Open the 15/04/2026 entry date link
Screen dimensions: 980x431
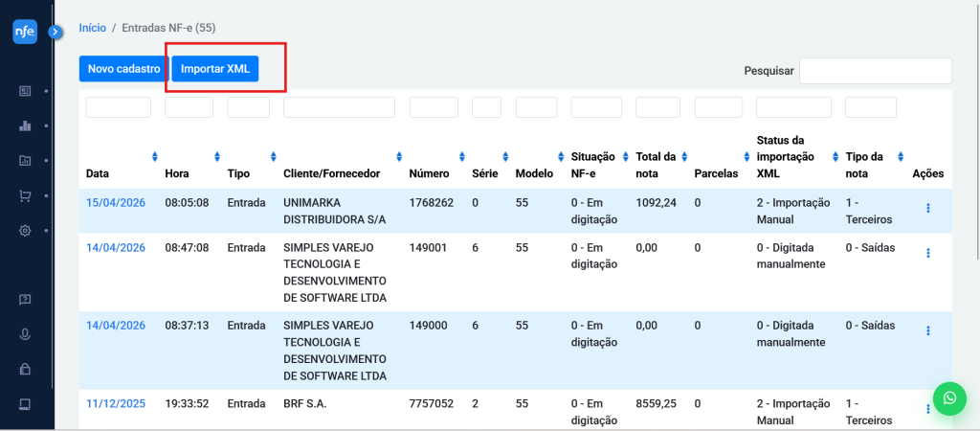point(116,203)
